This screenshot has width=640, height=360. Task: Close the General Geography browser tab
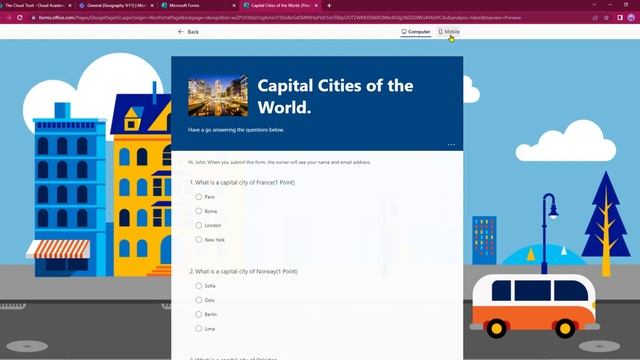[x=152, y=6]
